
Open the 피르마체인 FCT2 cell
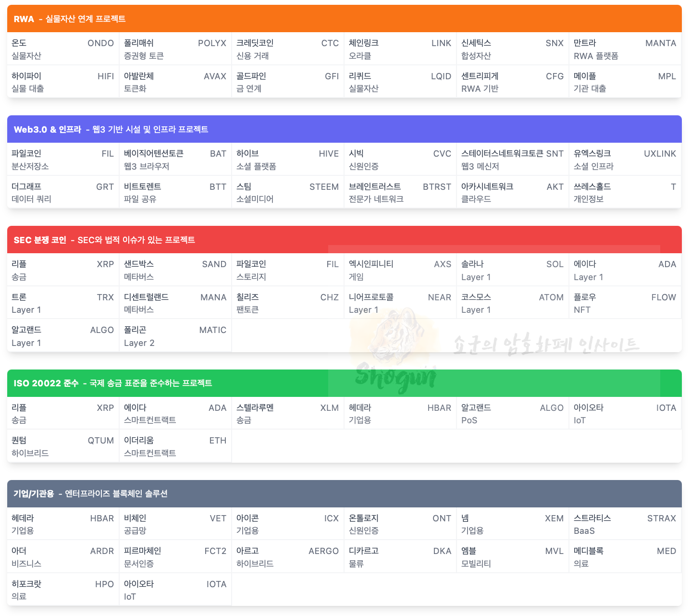(175, 557)
